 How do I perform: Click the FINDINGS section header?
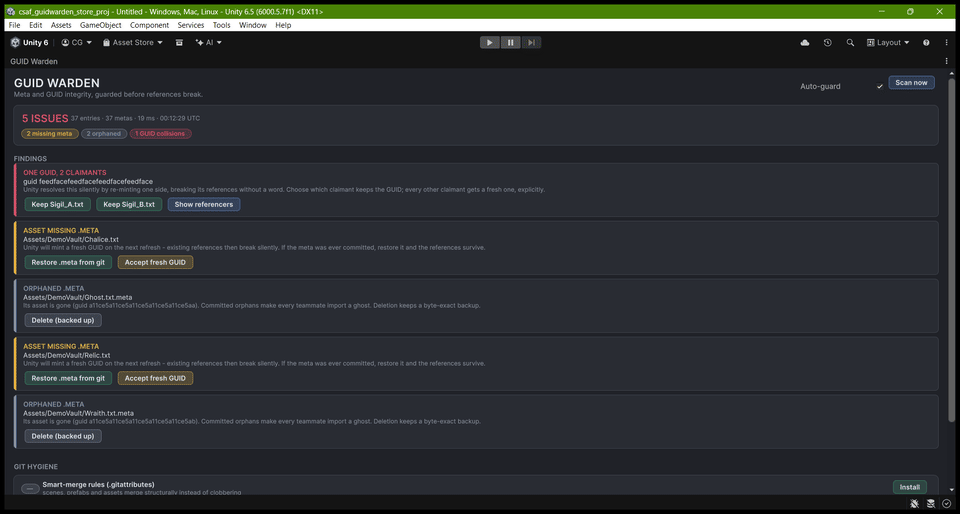pos(31,158)
